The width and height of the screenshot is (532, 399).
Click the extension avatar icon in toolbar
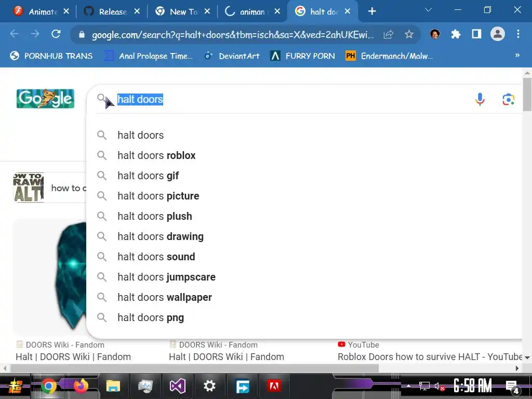point(435,34)
